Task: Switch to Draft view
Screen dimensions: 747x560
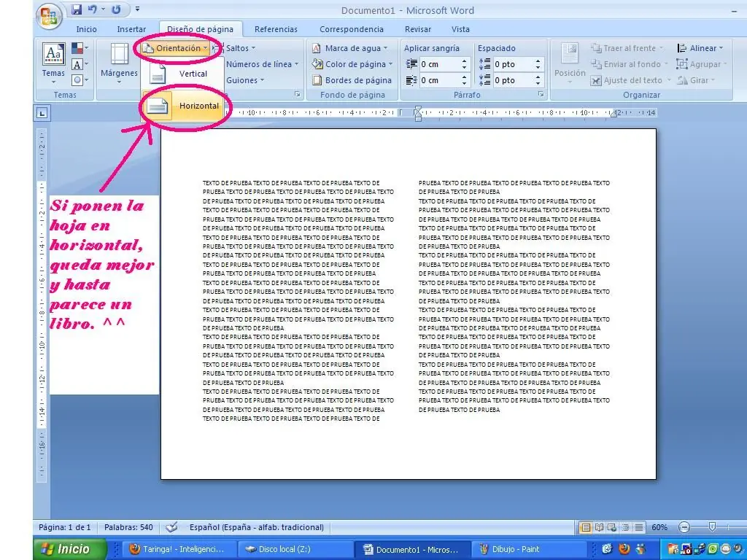Action: [638, 527]
